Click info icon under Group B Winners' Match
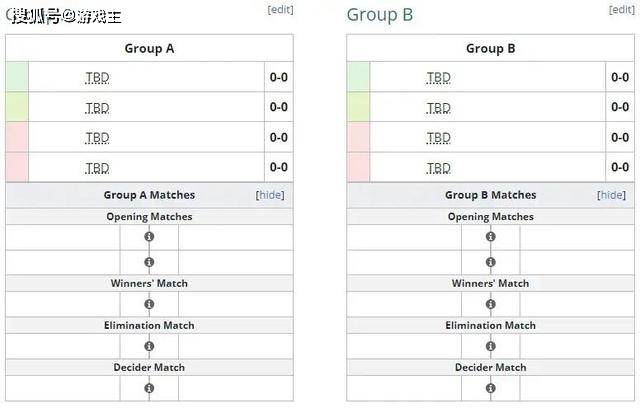640x408 pixels. 491,304
